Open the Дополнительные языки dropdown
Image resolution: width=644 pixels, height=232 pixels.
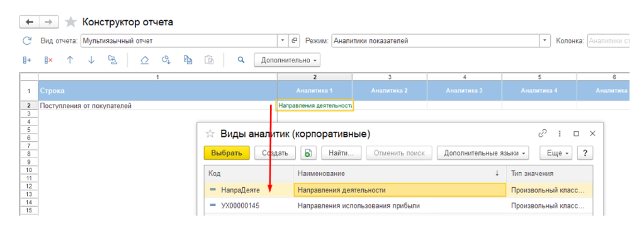pyautogui.click(x=483, y=153)
